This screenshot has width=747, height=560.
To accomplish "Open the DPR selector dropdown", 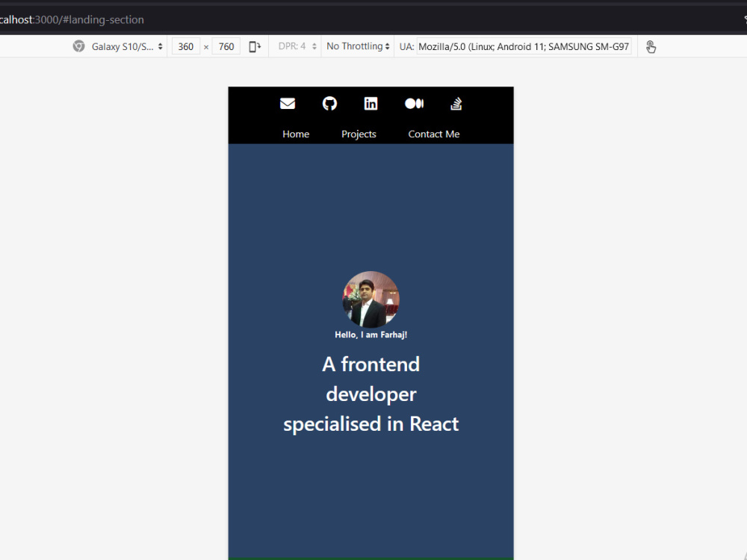I will point(297,46).
